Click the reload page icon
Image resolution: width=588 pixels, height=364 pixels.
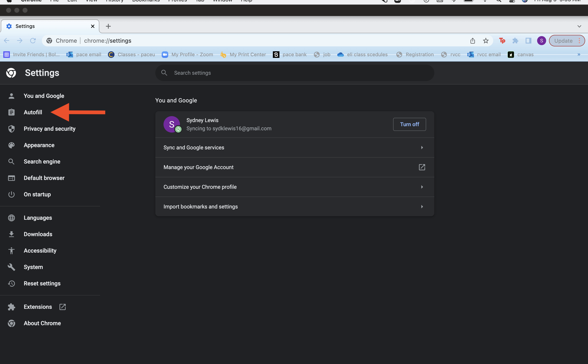click(x=33, y=41)
